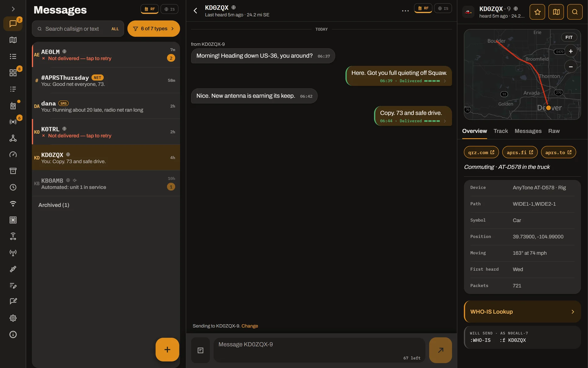Click the Path value WIDE1-1,WIDE2-1

click(534, 204)
